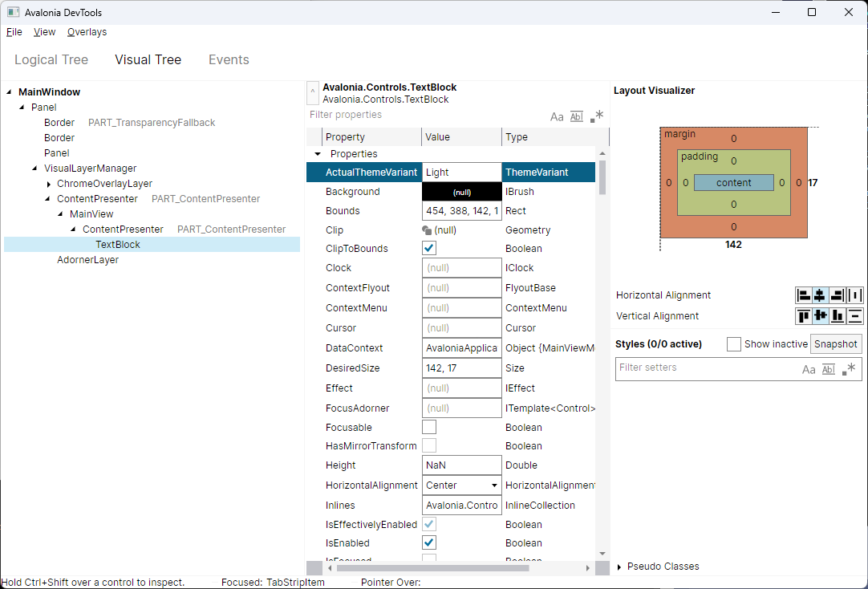Viewport: 868px width, 589px height.
Task: Click the IsEffectivelyEnabled checkbox
Action: tap(429, 524)
